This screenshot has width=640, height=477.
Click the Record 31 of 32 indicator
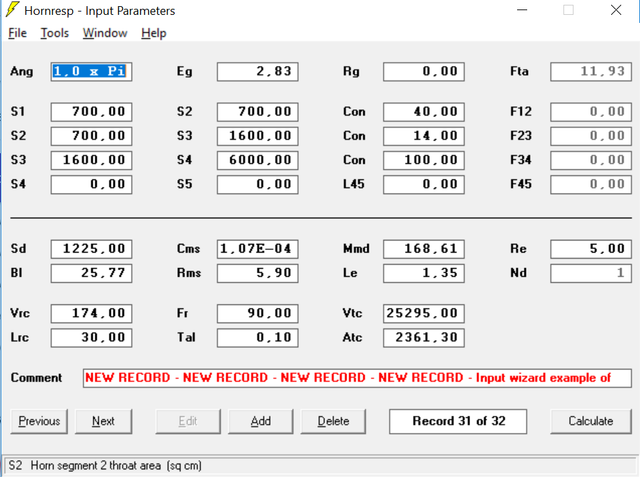pyautogui.click(x=458, y=421)
